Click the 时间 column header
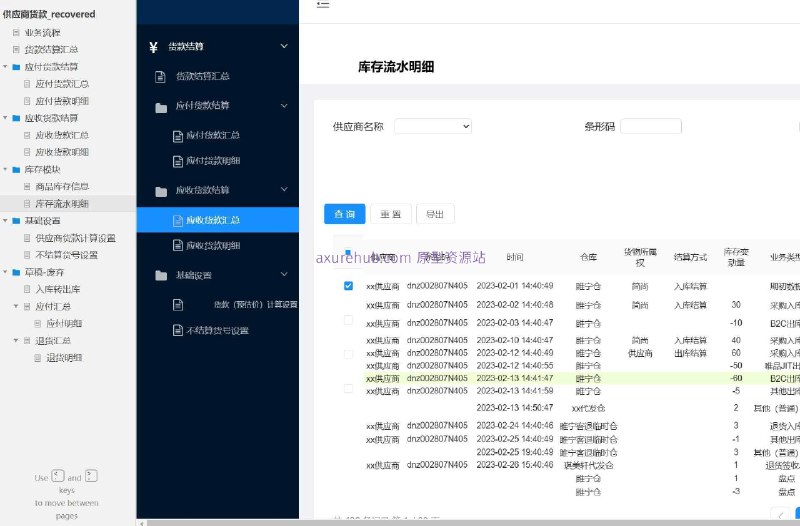 (x=515, y=257)
